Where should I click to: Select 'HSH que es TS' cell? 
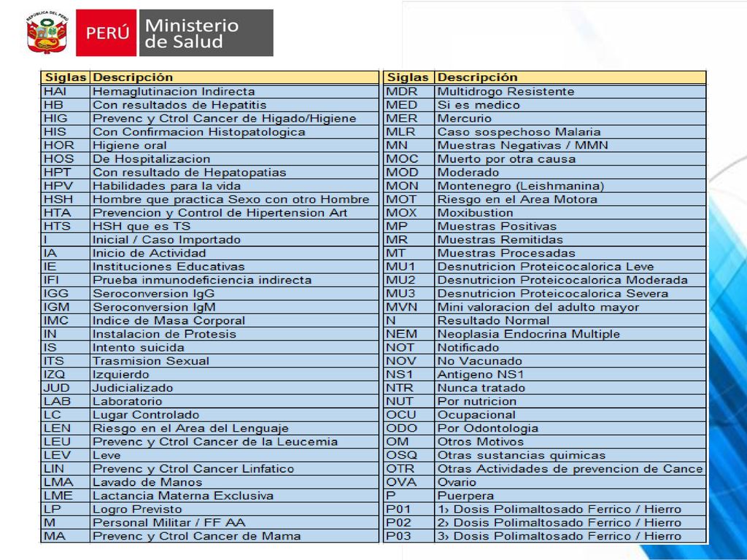tap(234, 226)
